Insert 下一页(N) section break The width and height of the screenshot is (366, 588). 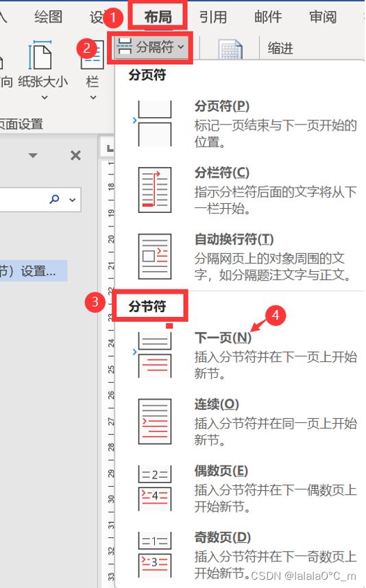[241, 355]
